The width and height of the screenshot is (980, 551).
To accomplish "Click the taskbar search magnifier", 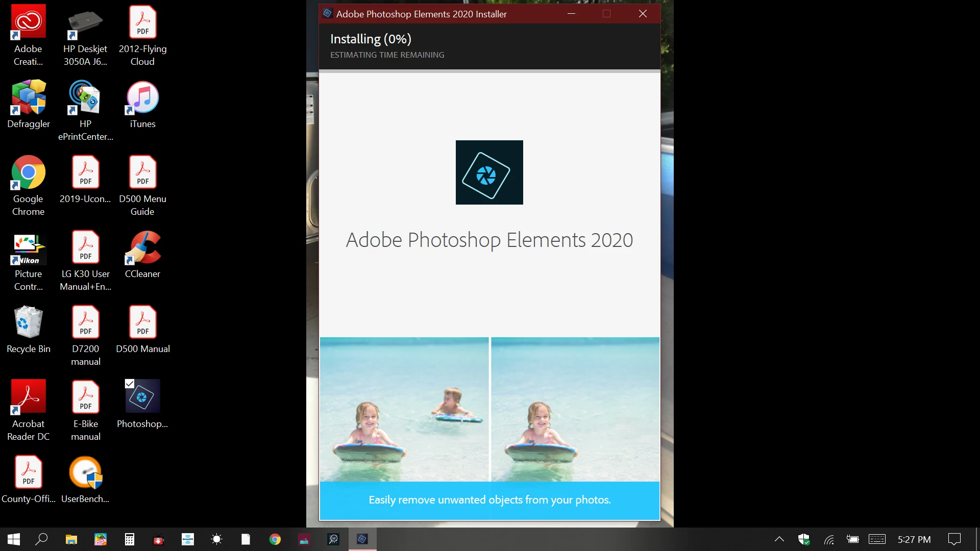I will (42, 539).
